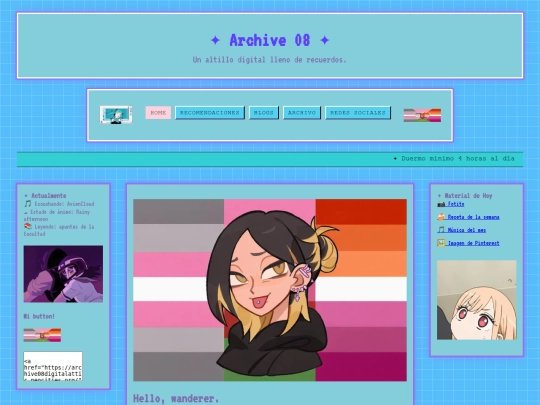Open the Música del mes link
This screenshot has width=540, height=405.
pyautogui.click(x=467, y=230)
